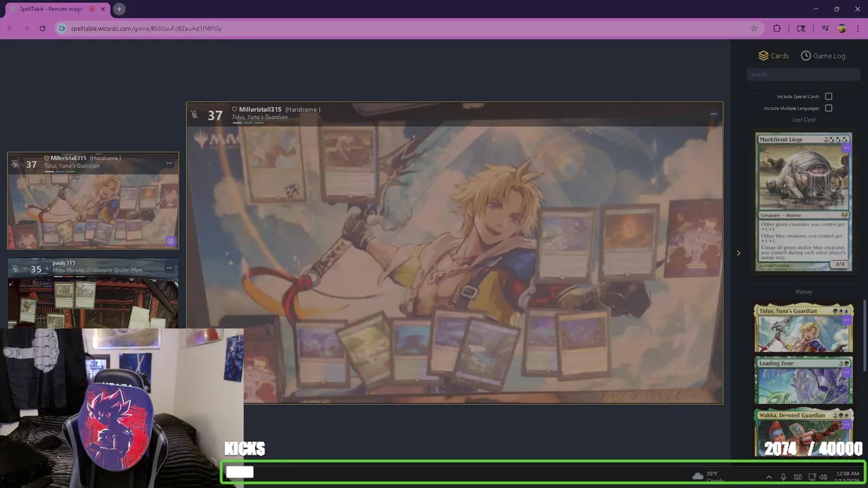Select Tidus, Yuna's Guardian history card
The width and height of the screenshot is (868, 488).
(804, 329)
